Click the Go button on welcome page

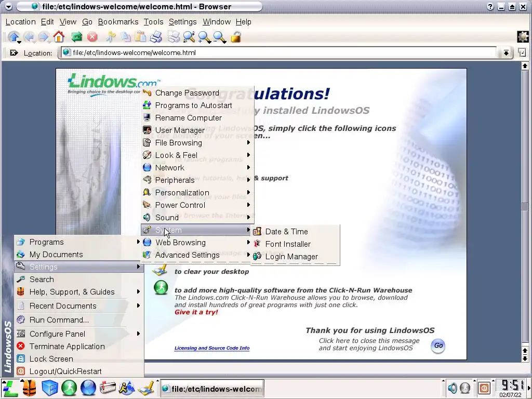coord(438,345)
